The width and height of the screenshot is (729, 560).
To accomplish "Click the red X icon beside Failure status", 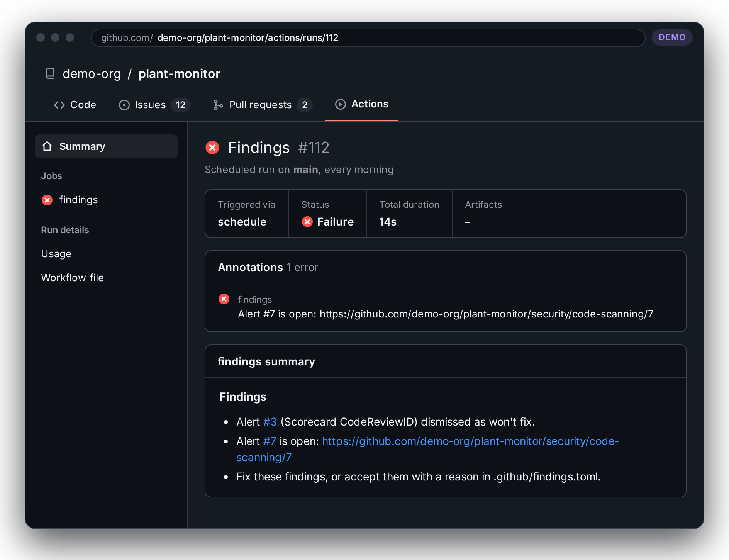I will [x=307, y=222].
